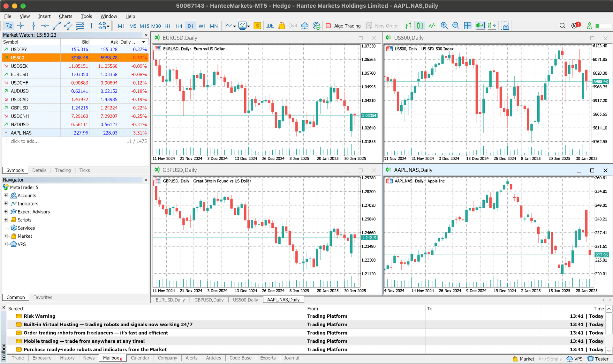
Task: Expand the Indicators tree in Navigator
Action: (x=5, y=204)
